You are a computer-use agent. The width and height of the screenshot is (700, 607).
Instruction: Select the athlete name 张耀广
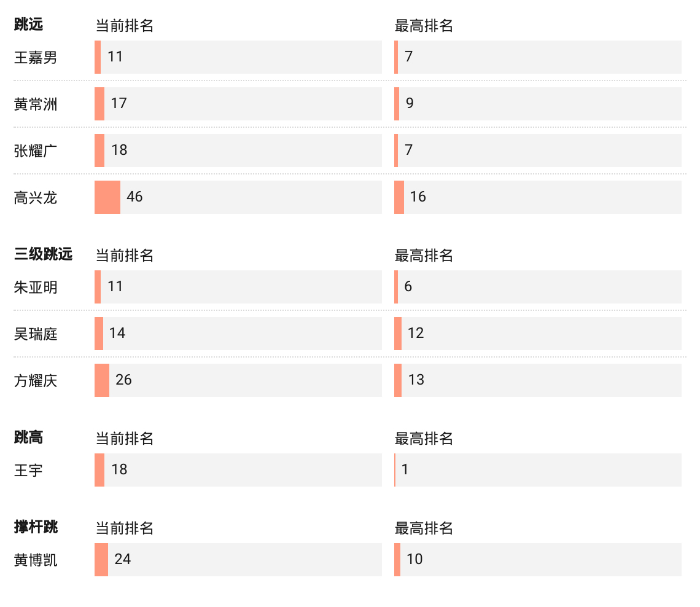(x=36, y=151)
